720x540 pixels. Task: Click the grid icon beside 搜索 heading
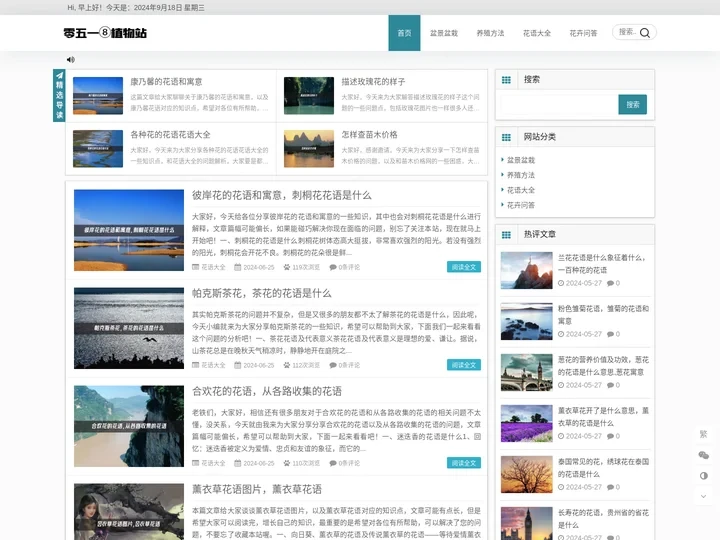pos(506,80)
